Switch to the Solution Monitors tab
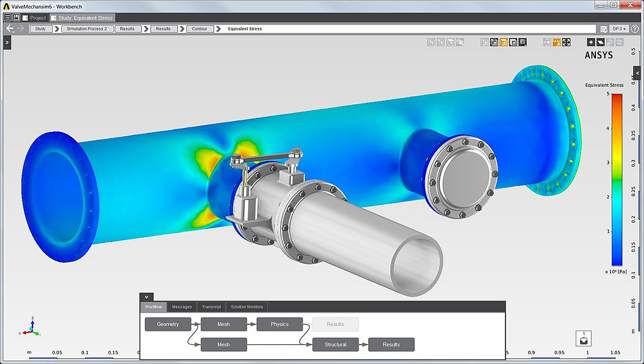The width and height of the screenshot is (644, 364). pyautogui.click(x=247, y=307)
